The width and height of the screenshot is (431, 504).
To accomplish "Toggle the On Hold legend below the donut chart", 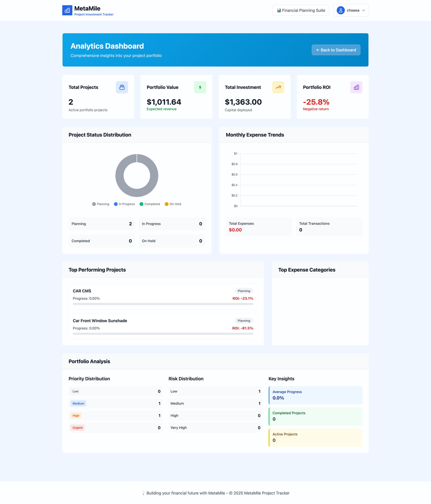I will click(x=173, y=204).
